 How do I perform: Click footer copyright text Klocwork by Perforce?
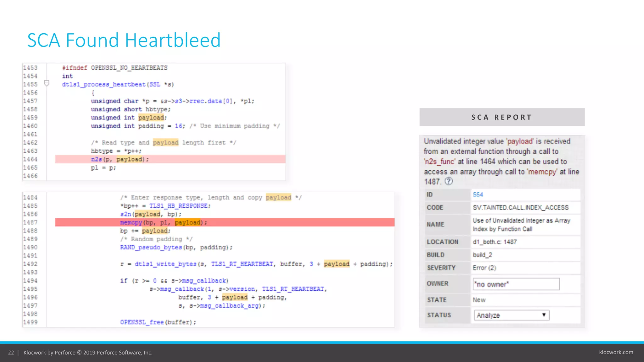[88, 353]
